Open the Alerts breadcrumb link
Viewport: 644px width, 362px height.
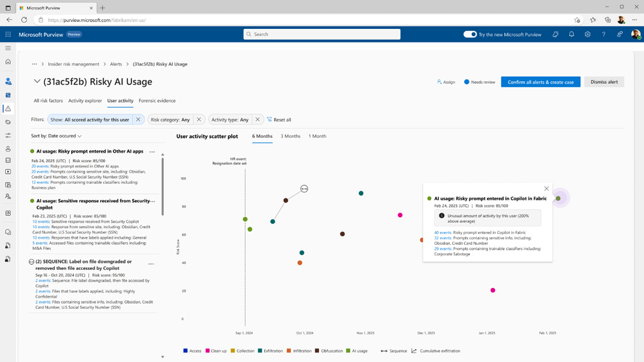coord(116,64)
